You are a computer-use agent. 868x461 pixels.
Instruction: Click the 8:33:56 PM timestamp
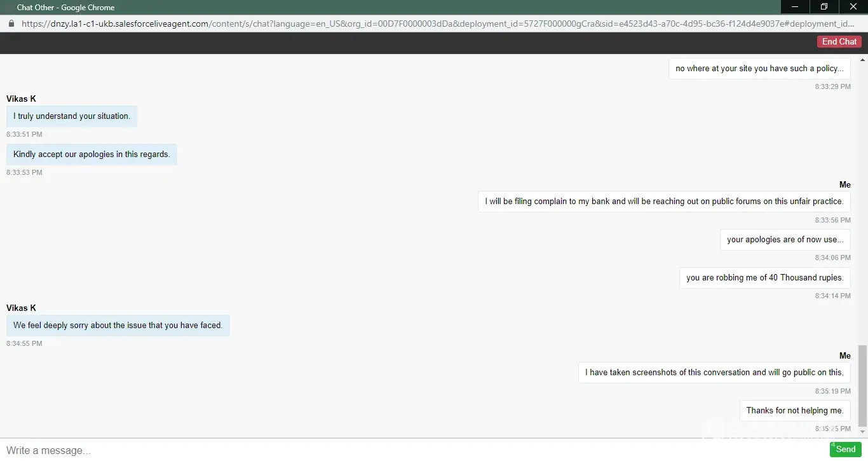coord(832,220)
